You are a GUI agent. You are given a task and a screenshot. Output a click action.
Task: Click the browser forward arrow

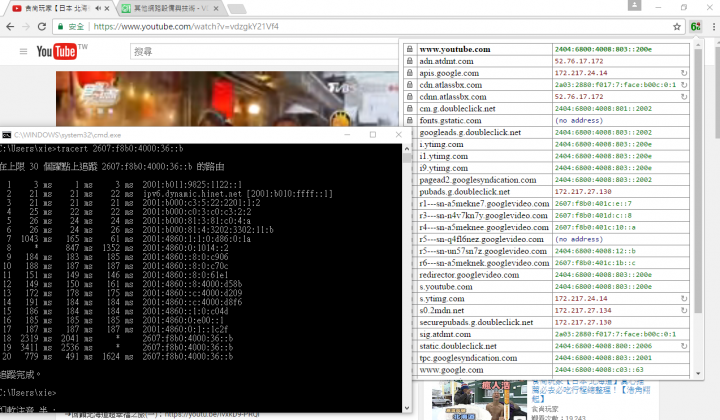pos(26,27)
